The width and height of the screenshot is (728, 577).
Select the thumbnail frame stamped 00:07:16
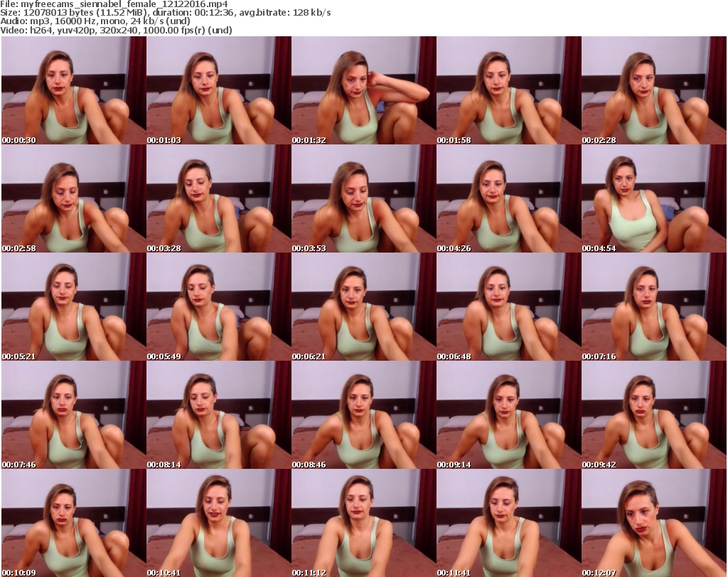coord(654,307)
